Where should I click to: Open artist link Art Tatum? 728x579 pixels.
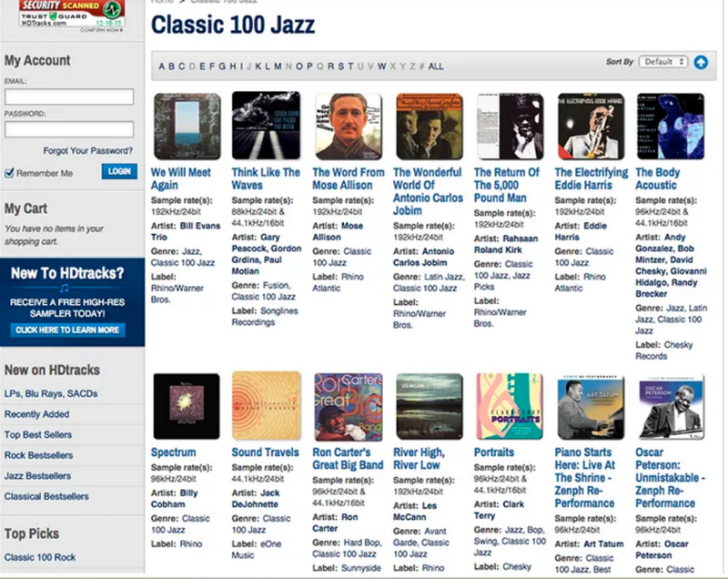click(603, 543)
